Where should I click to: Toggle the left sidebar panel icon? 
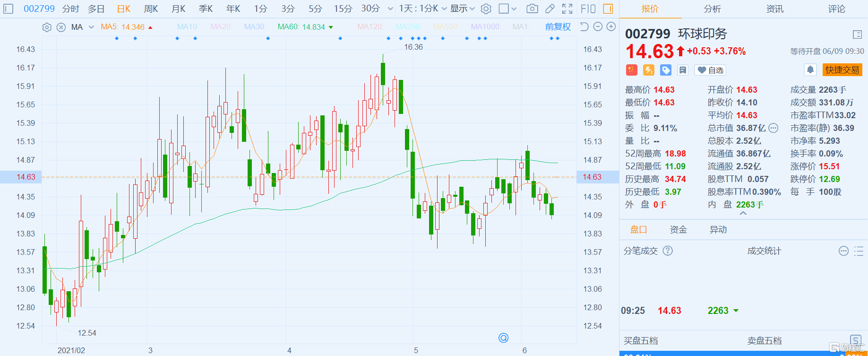(9, 9)
